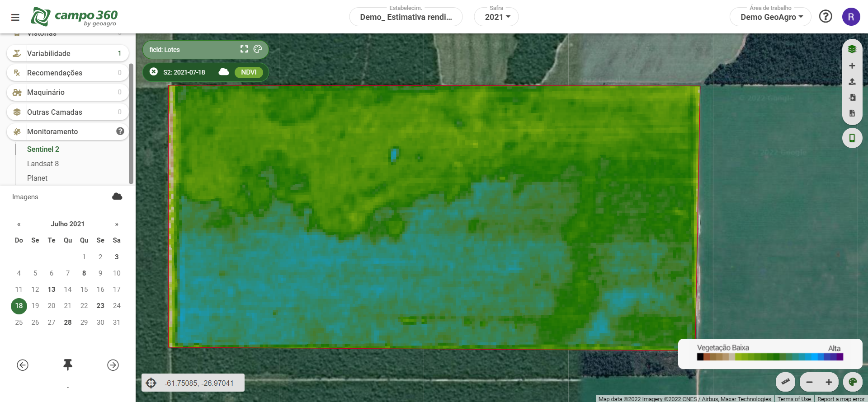The height and width of the screenshot is (402, 868).
Task: Zoom in the map with plus button
Action: tap(829, 382)
